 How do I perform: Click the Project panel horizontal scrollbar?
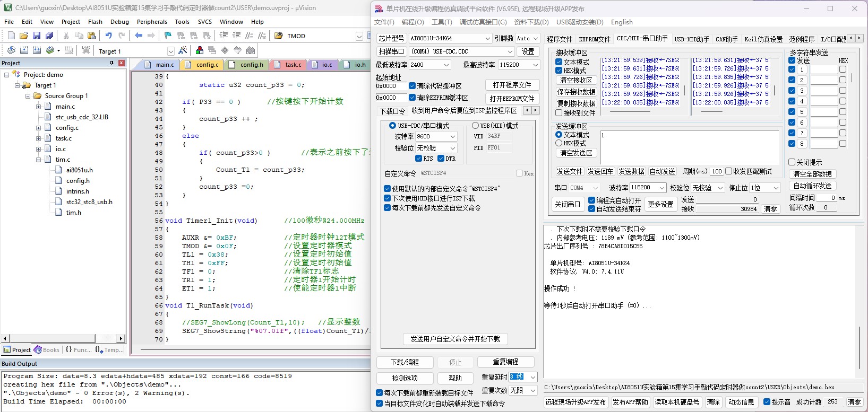tap(63, 338)
